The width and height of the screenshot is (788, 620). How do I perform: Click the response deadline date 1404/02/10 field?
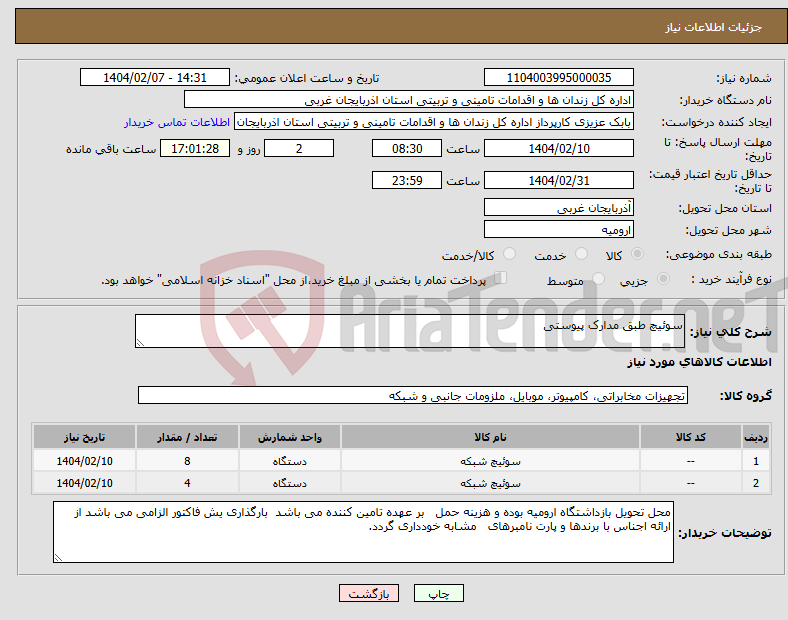tap(558, 148)
